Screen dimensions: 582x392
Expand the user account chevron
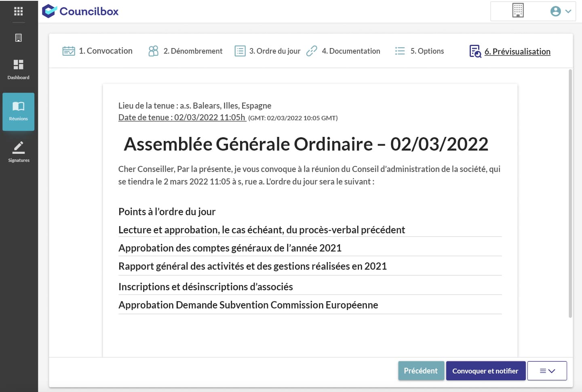pos(568,11)
